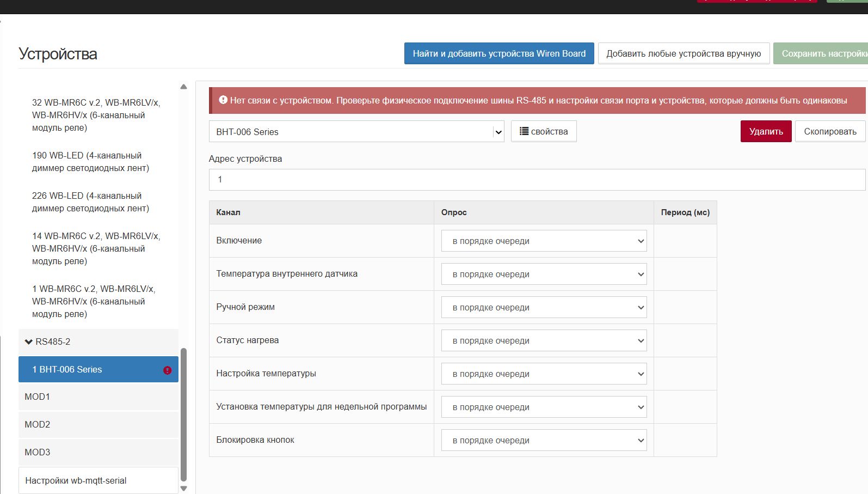Open polling dropdown for Статус нагрева

tap(543, 341)
